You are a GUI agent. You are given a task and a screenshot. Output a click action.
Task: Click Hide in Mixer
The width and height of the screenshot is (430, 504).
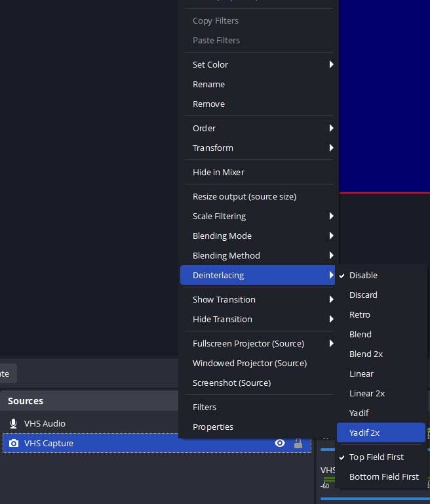218,172
